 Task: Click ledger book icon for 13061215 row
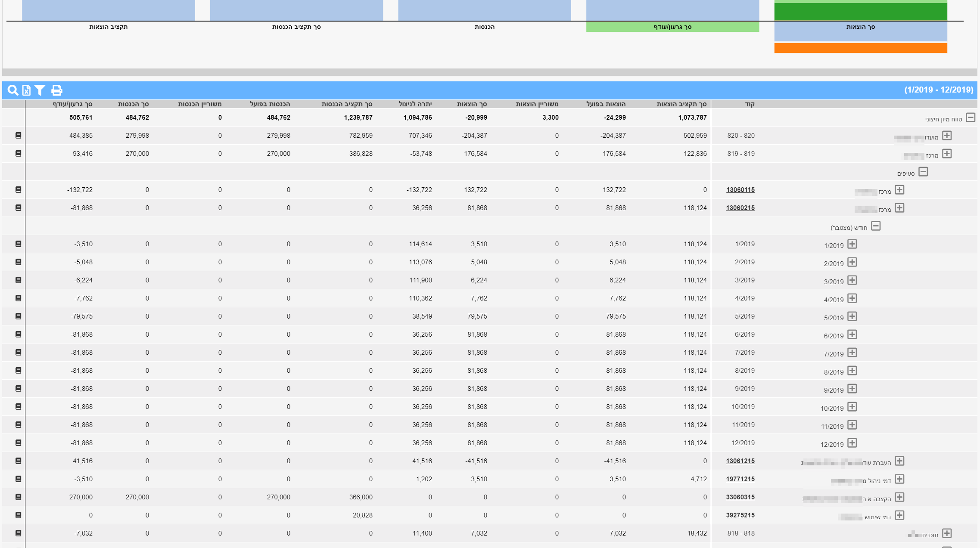pyautogui.click(x=18, y=461)
